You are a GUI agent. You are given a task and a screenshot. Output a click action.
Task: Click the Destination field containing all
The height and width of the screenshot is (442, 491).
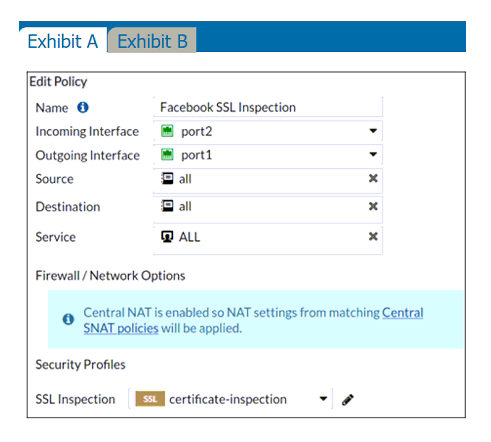[268, 209]
